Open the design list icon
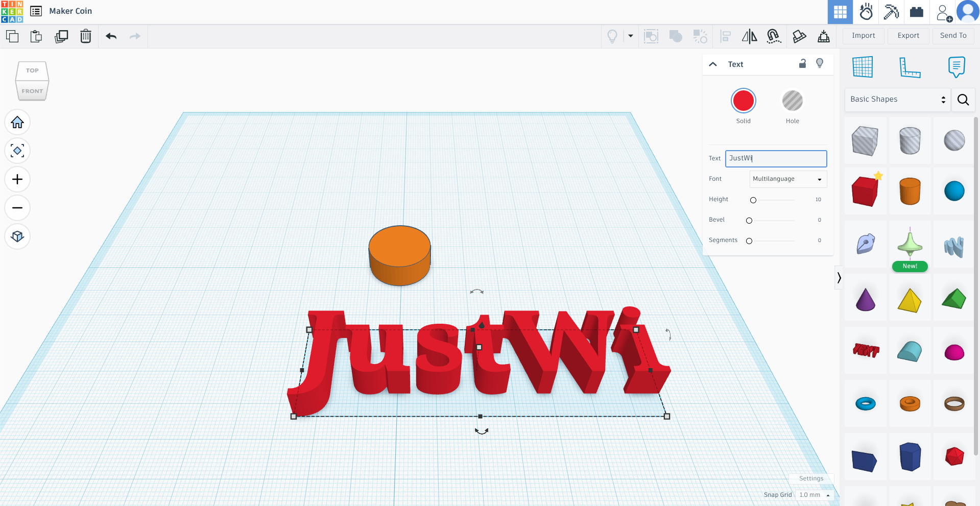This screenshot has height=506, width=980. (36, 11)
